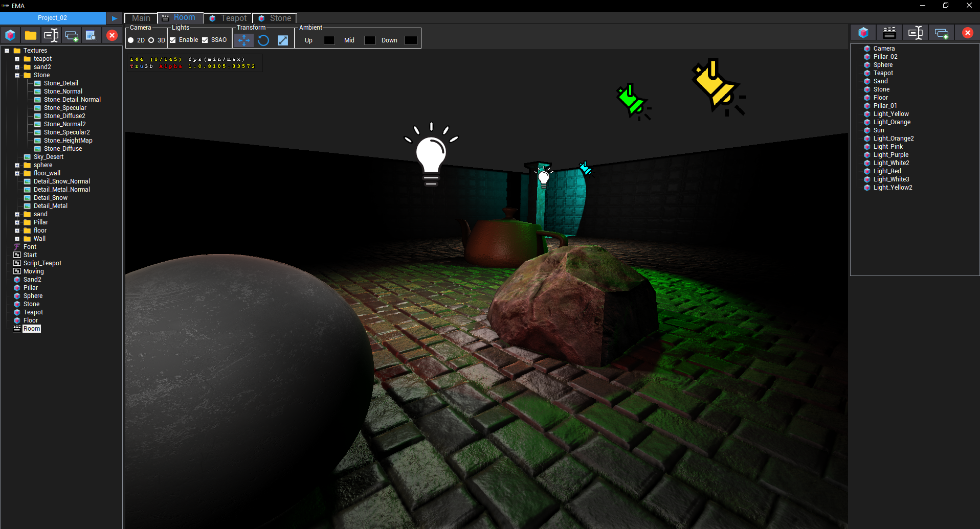Select the Moving script item
Viewport: 980px width, 529px height.
(34, 271)
